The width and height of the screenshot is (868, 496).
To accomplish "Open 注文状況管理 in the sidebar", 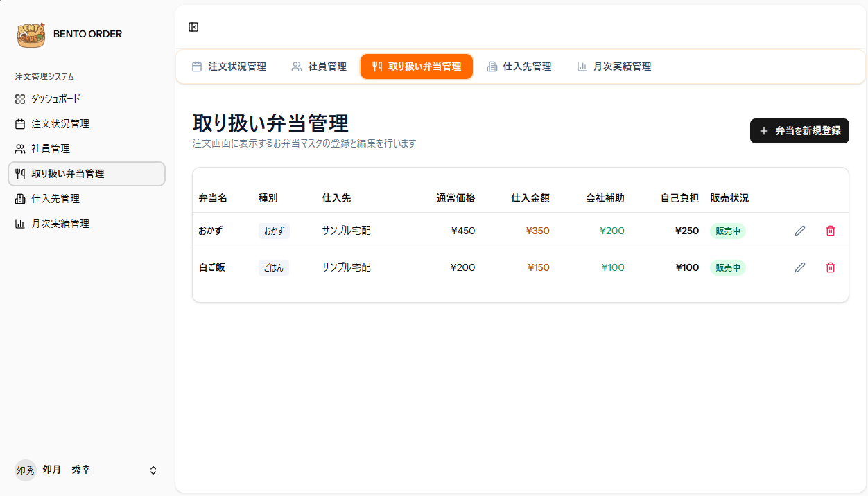I will coord(87,124).
